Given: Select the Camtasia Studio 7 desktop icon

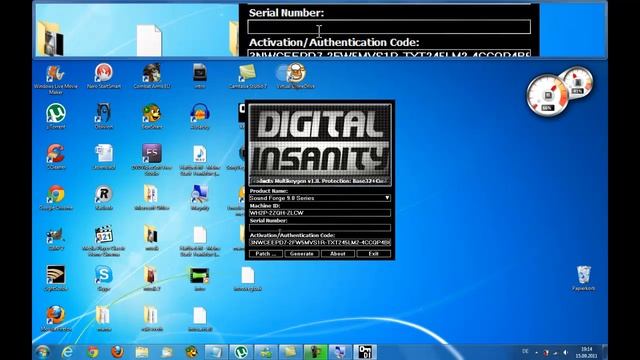Looking at the screenshot, I should tap(247, 76).
